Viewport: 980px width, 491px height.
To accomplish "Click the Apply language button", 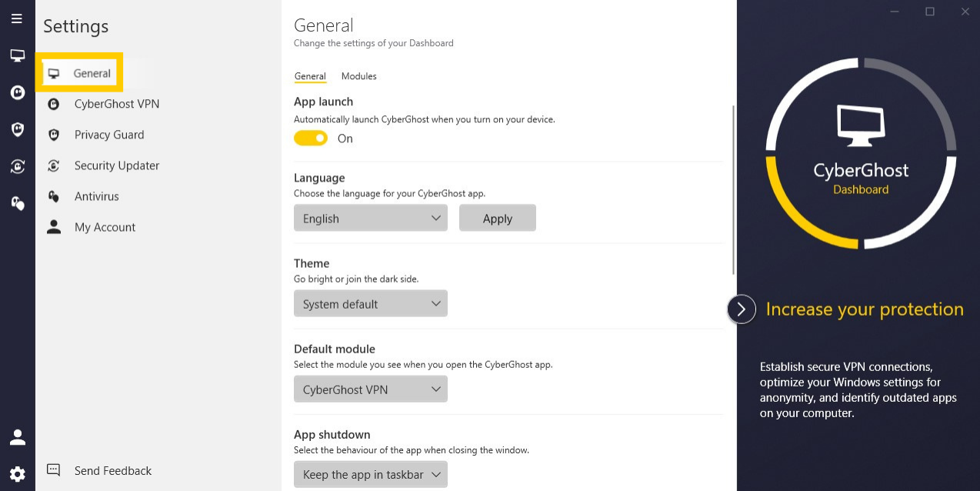I will (498, 219).
